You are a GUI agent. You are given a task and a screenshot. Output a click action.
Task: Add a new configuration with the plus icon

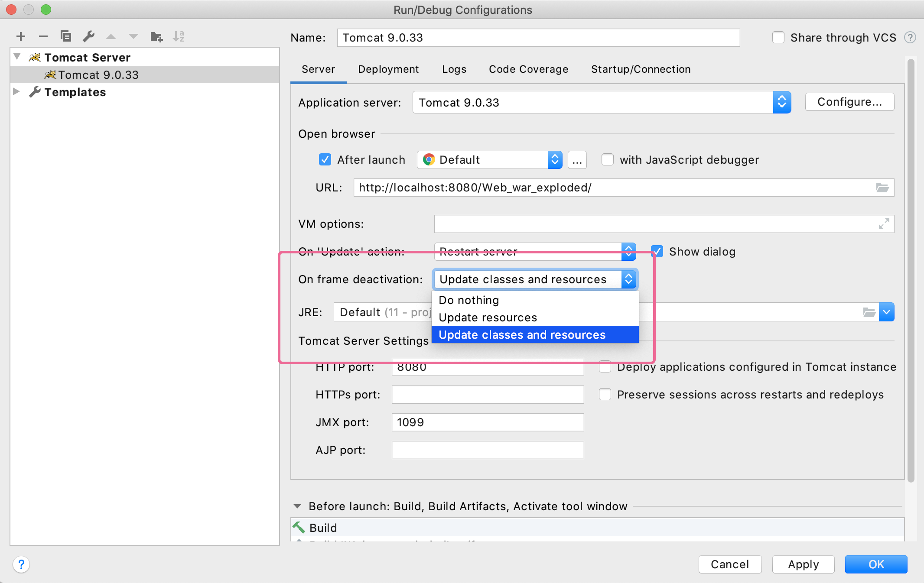(x=20, y=36)
